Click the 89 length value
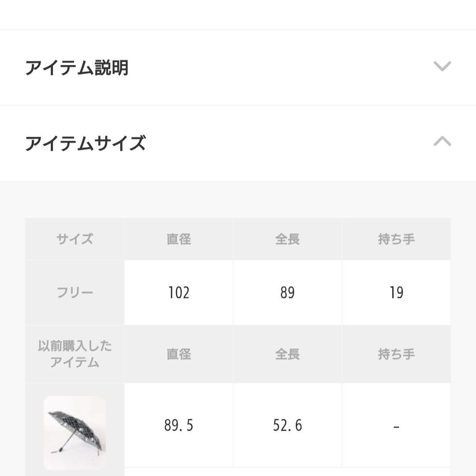The width and height of the screenshot is (476, 476). point(287,292)
